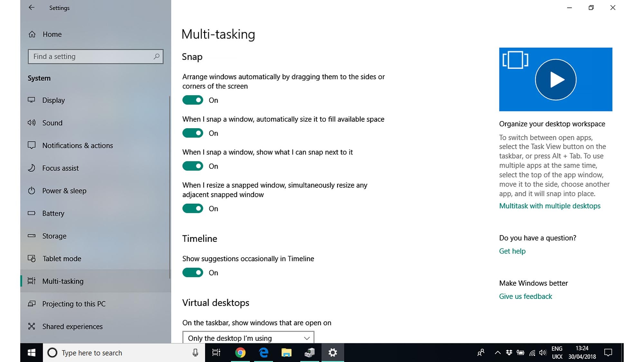Open File Explorer from the taskbar

coord(286,353)
